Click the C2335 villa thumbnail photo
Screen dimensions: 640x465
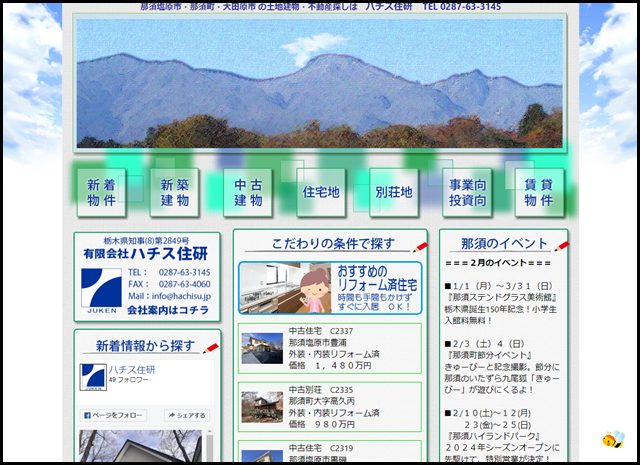(262, 407)
